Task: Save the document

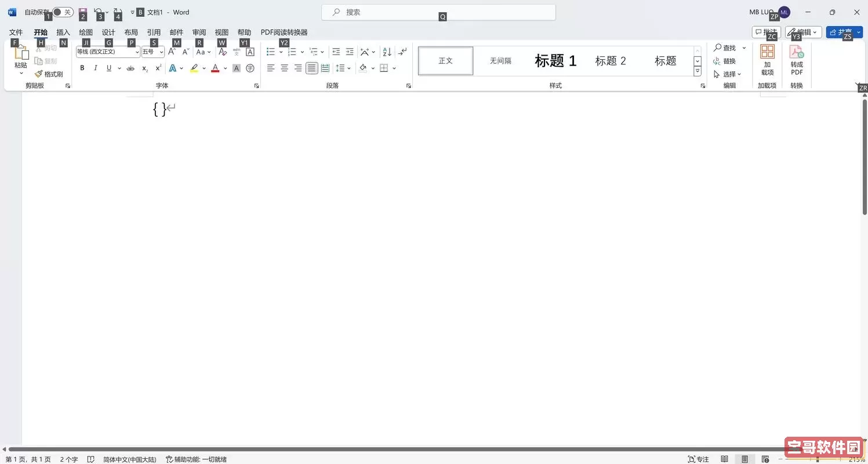Action: [83, 12]
